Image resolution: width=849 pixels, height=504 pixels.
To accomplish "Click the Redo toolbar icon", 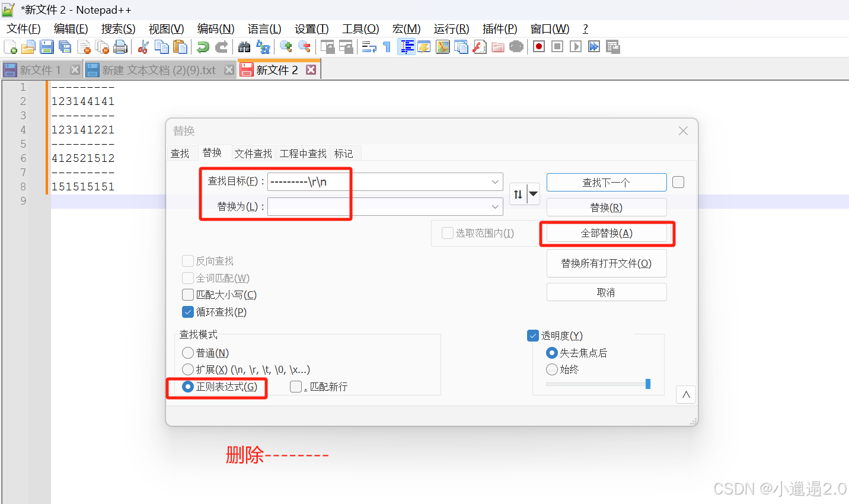I will pyautogui.click(x=221, y=47).
